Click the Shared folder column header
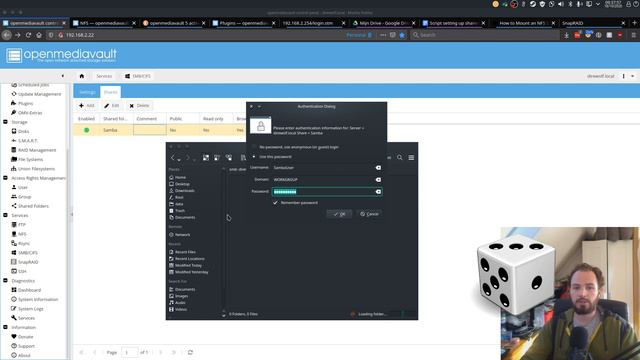This screenshot has height=360, width=640. tap(116, 119)
